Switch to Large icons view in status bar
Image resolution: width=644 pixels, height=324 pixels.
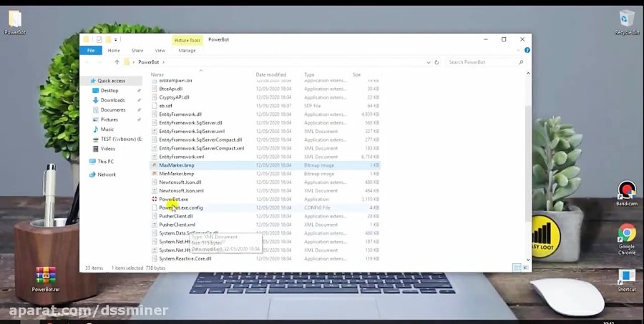pos(525,267)
